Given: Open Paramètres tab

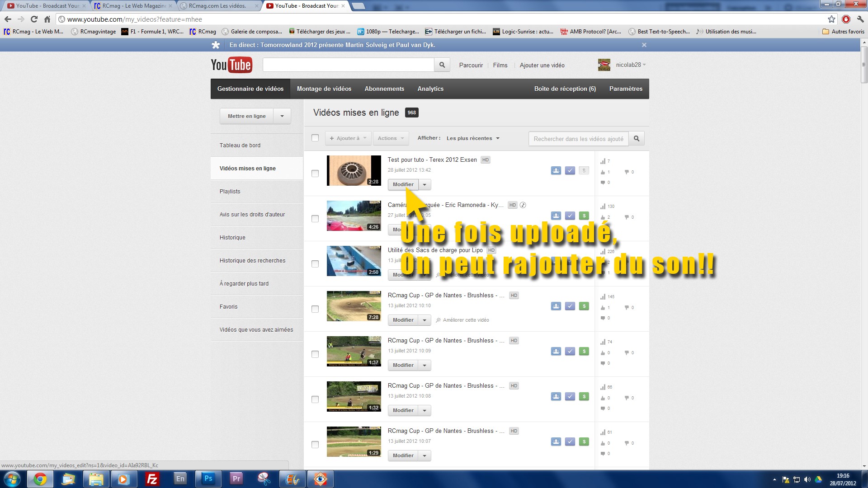Looking at the screenshot, I should (x=626, y=89).
